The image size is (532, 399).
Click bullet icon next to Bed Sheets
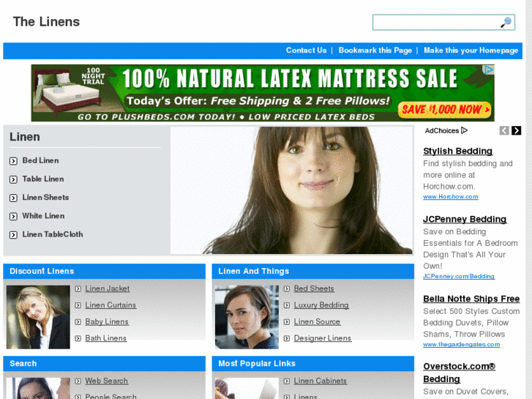[x=287, y=288]
